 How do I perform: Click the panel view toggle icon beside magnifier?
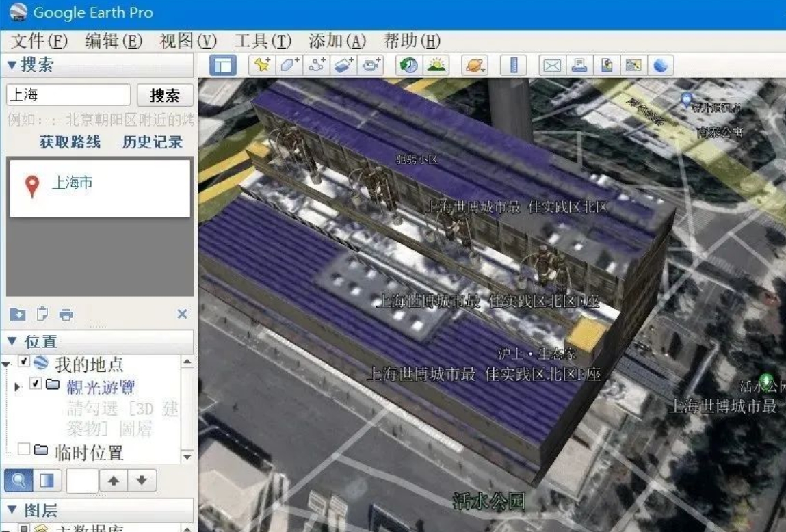47,481
